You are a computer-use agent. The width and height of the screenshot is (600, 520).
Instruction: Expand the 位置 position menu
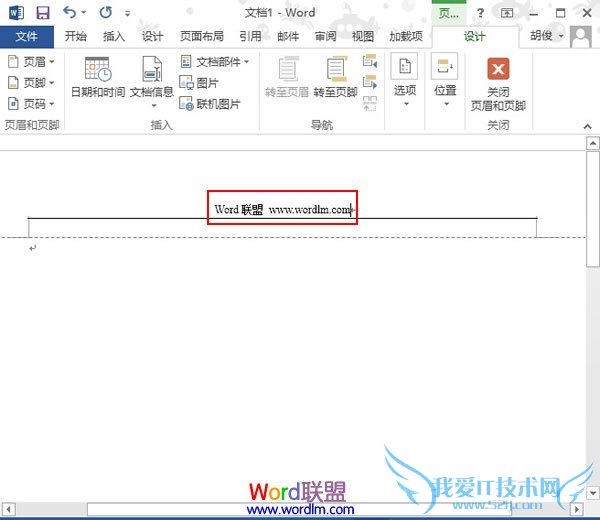click(x=445, y=80)
